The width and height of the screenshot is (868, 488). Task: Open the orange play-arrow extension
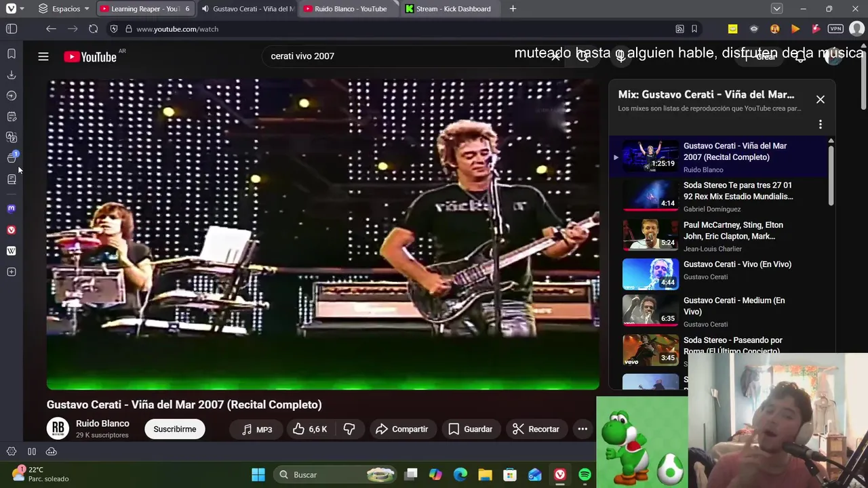(x=795, y=29)
